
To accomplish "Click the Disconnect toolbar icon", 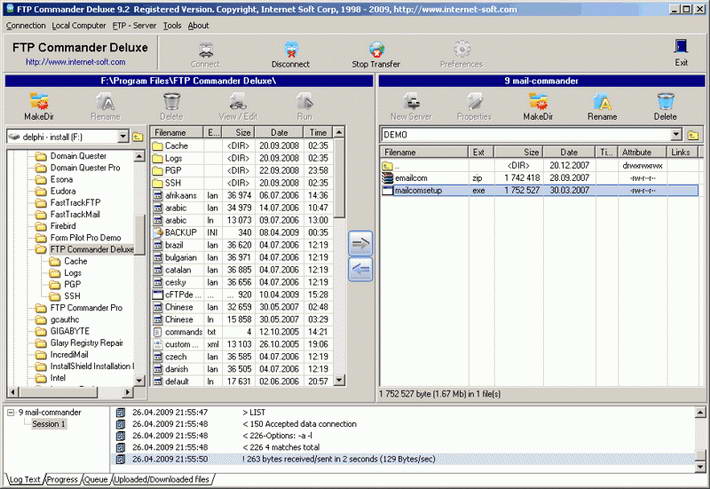I will click(x=291, y=49).
